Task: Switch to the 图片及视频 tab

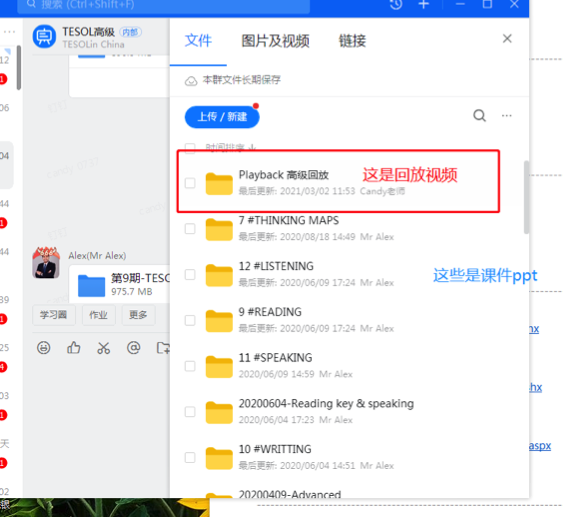Action: click(275, 41)
